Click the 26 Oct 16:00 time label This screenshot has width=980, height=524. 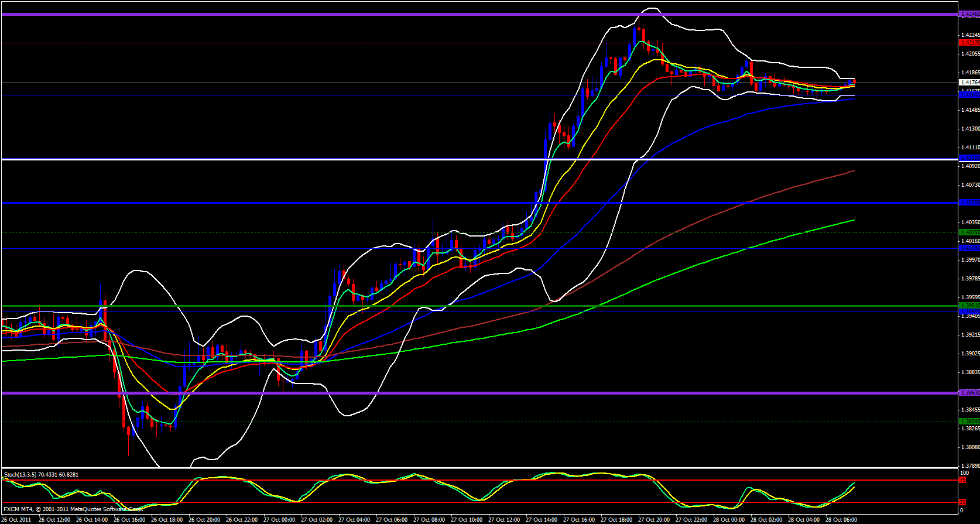pos(129,520)
